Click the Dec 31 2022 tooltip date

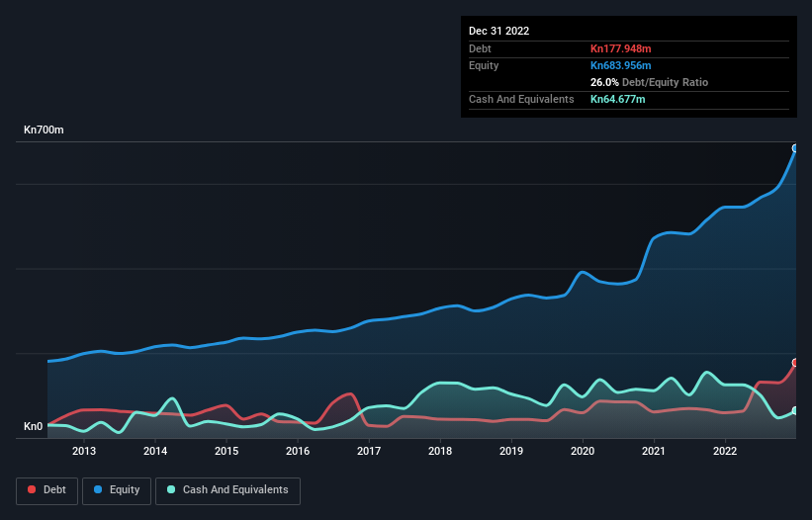click(498, 31)
